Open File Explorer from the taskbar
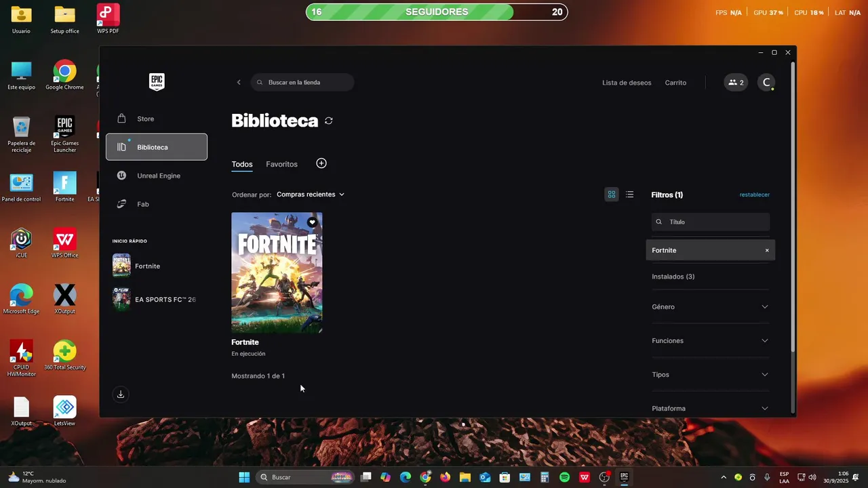This screenshot has width=868, height=488. 465,477
